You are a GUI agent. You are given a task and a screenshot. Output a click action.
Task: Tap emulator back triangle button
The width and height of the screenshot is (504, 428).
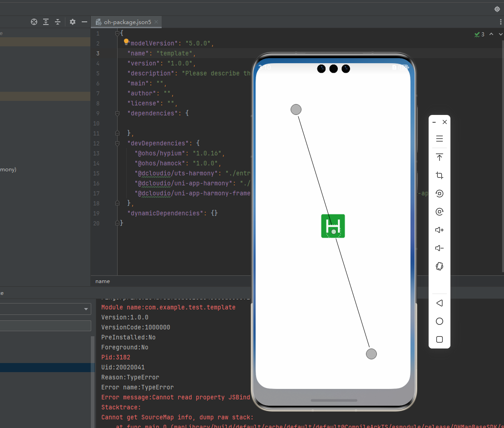click(x=440, y=303)
